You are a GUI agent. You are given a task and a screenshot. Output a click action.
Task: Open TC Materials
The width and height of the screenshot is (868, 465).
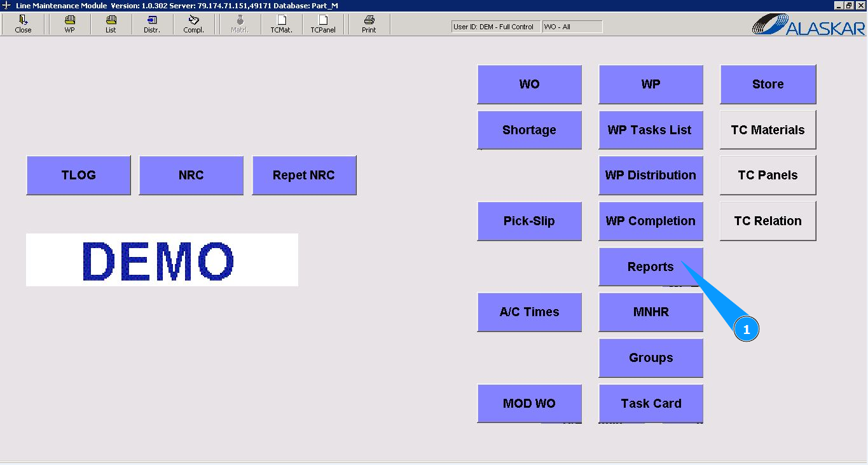pyautogui.click(x=768, y=130)
